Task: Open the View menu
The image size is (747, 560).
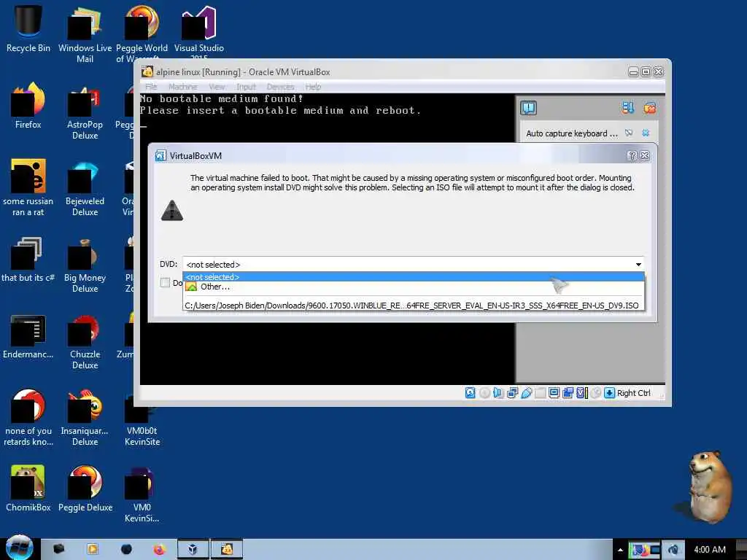Action: (x=217, y=87)
